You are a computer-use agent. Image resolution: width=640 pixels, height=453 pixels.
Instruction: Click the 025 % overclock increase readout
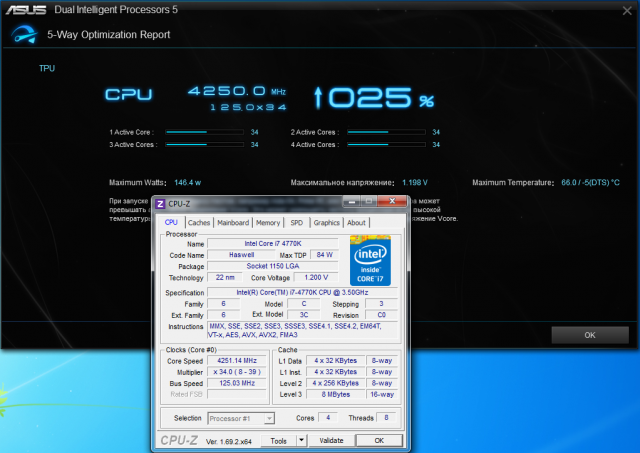pyautogui.click(x=373, y=98)
